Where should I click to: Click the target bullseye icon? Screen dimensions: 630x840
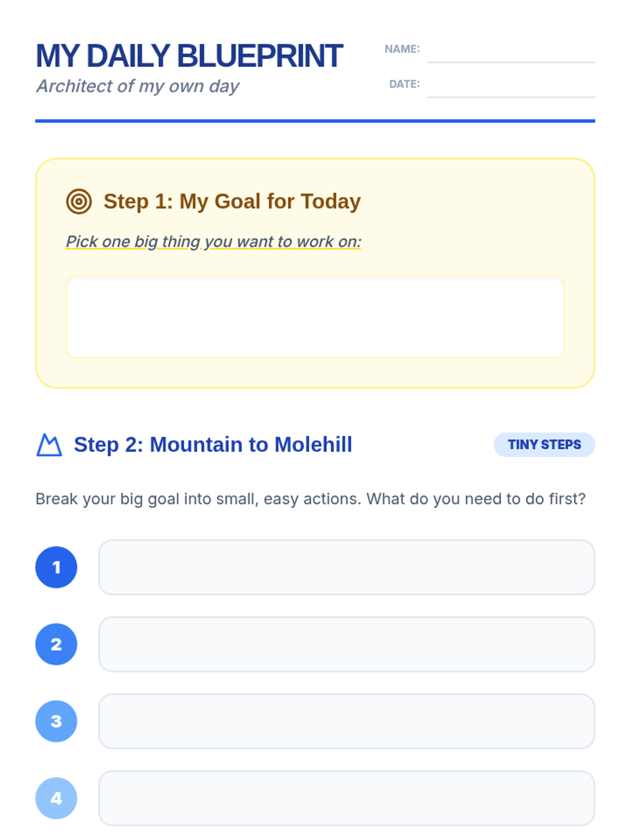pyautogui.click(x=79, y=202)
